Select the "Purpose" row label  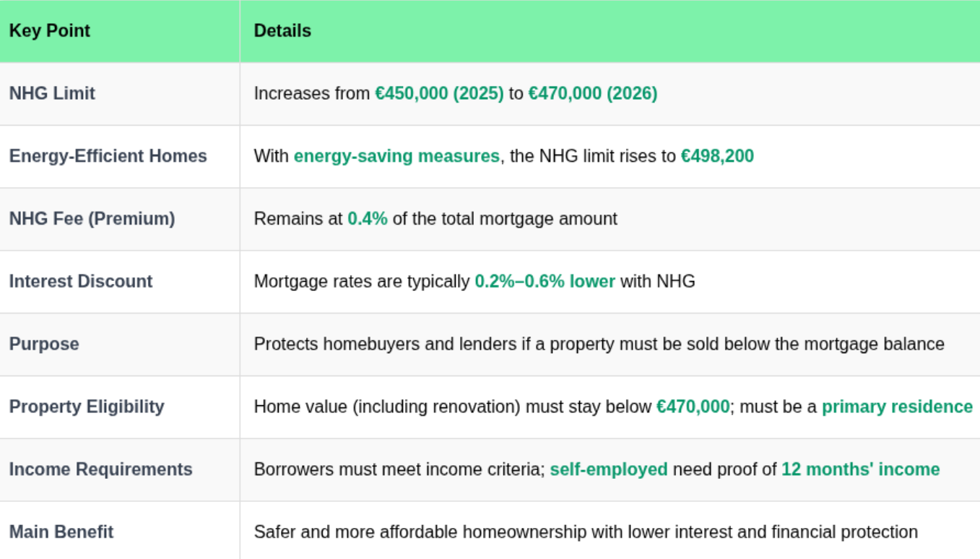point(44,344)
